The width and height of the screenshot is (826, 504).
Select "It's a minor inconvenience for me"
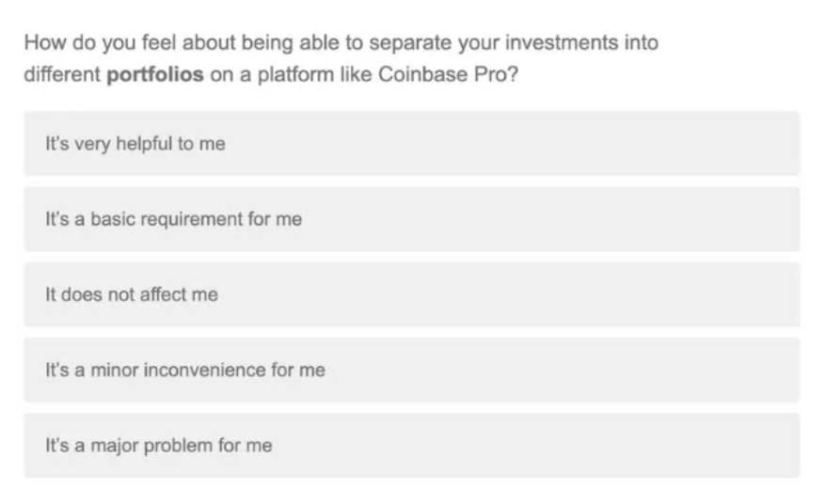411,370
